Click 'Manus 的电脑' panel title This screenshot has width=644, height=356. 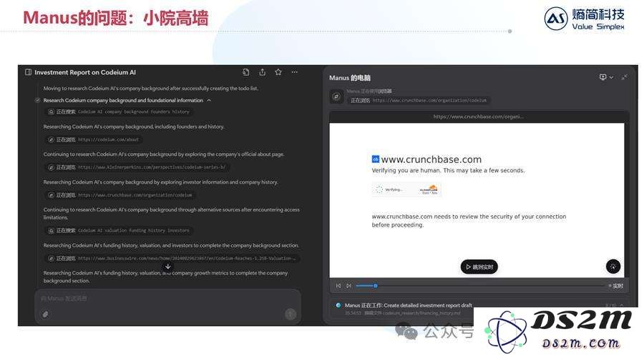point(349,77)
